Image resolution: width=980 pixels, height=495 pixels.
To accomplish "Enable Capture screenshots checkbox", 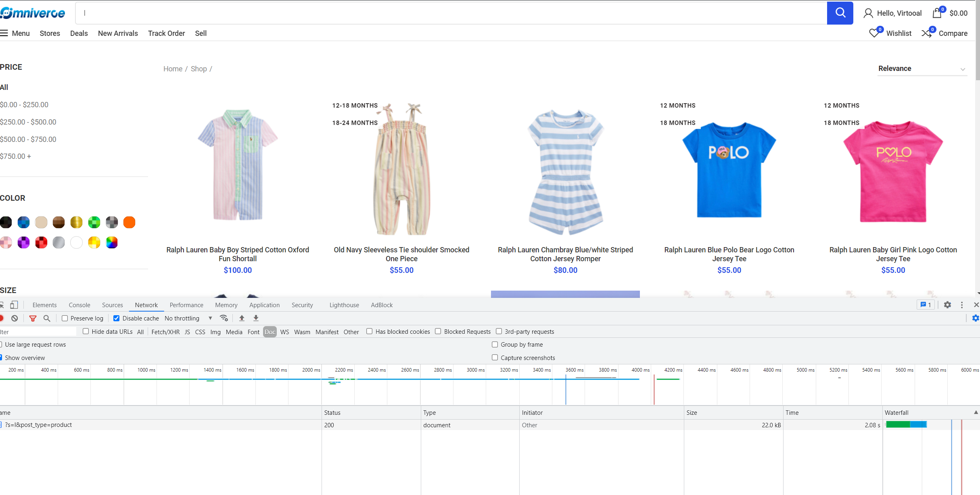I will click(495, 358).
